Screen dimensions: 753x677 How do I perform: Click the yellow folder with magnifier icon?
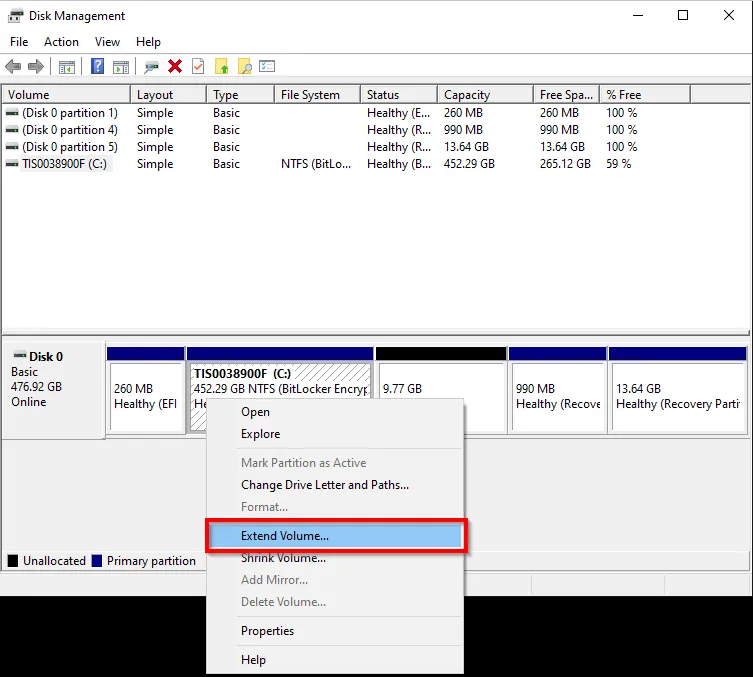pos(245,66)
